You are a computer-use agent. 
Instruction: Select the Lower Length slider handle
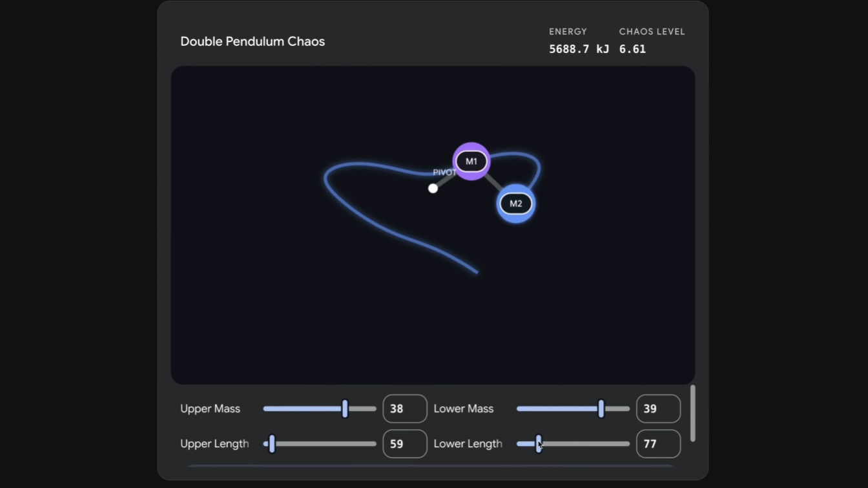click(x=539, y=444)
